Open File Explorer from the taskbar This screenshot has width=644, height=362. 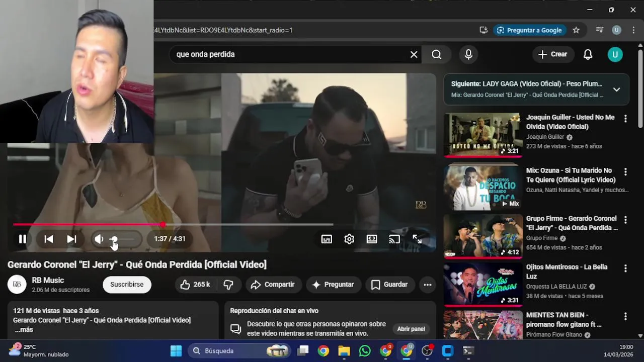pyautogui.click(x=344, y=351)
